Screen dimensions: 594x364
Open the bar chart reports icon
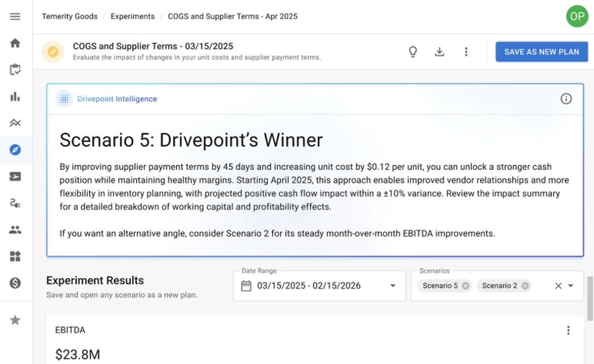pyautogui.click(x=15, y=96)
